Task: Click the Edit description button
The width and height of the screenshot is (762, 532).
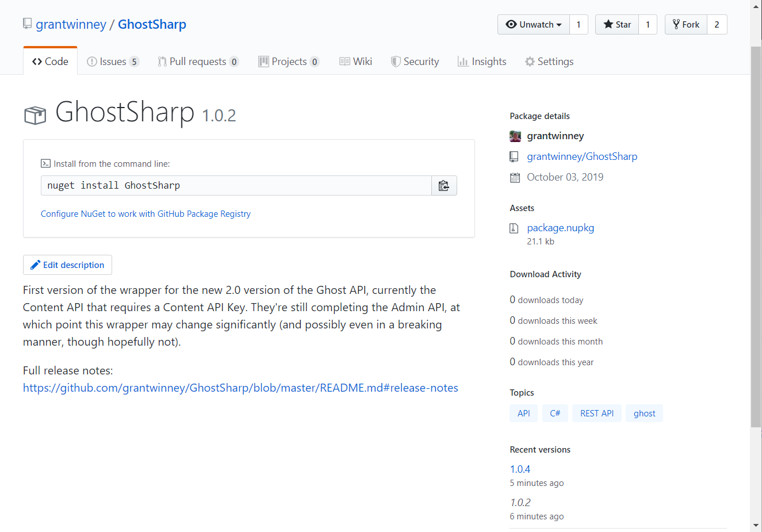Action: click(x=68, y=265)
